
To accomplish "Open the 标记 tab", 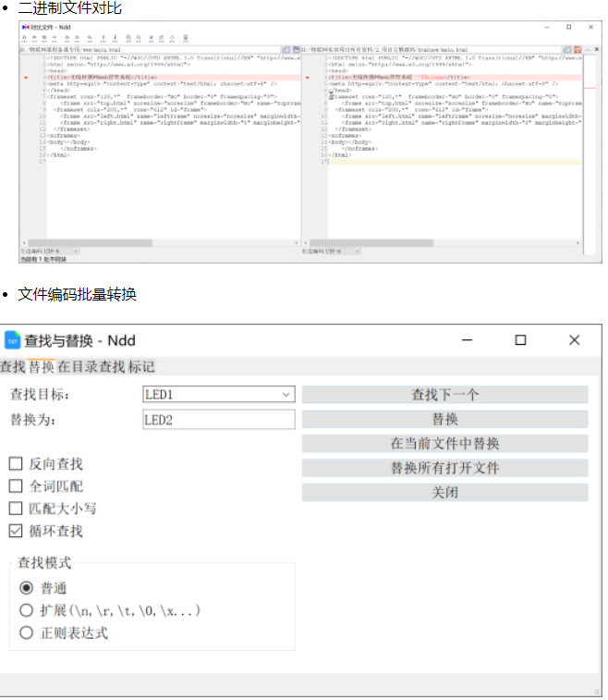I will click(x=141, y=367).
